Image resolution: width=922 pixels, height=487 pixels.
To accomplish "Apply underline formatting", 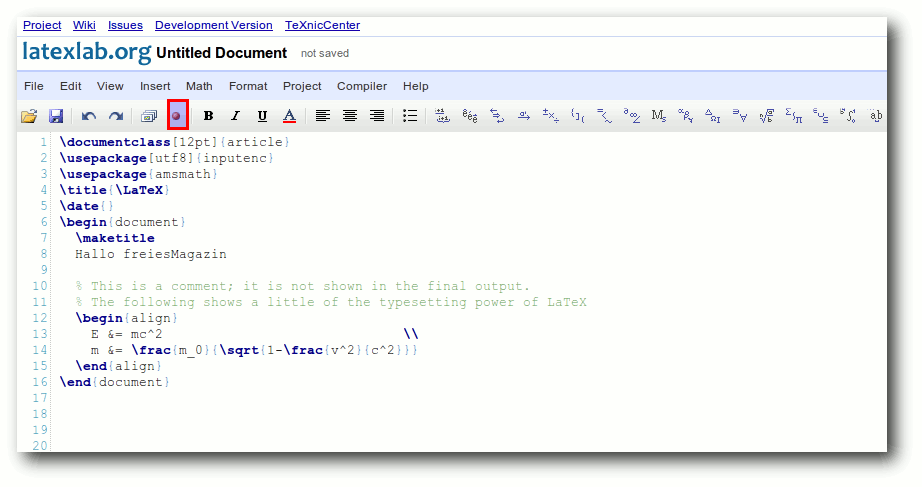I will pos(262,116).
